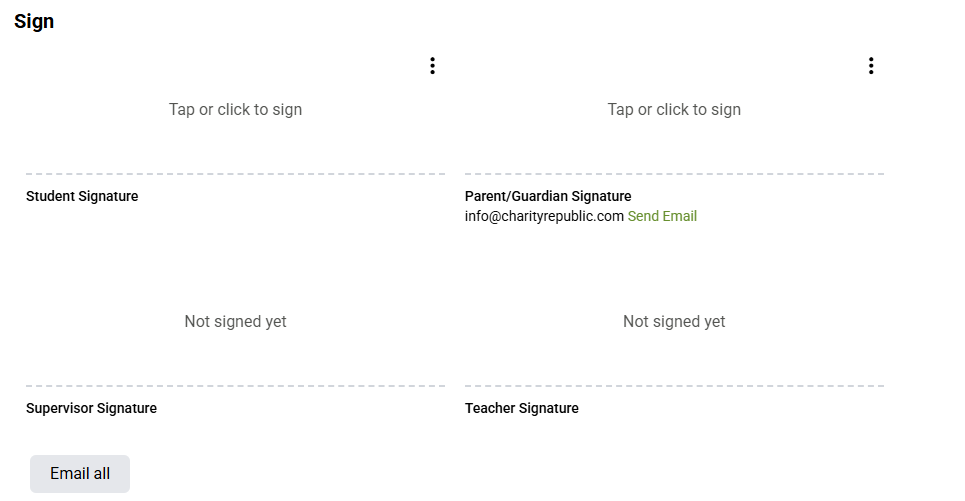Screen dimensions: 965x501
Task: Click the info@charityrepublic.com email address
Action: (544, 216)
